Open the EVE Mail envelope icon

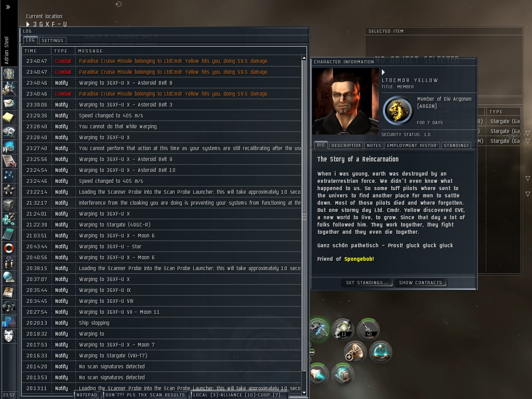coord(9,103)
